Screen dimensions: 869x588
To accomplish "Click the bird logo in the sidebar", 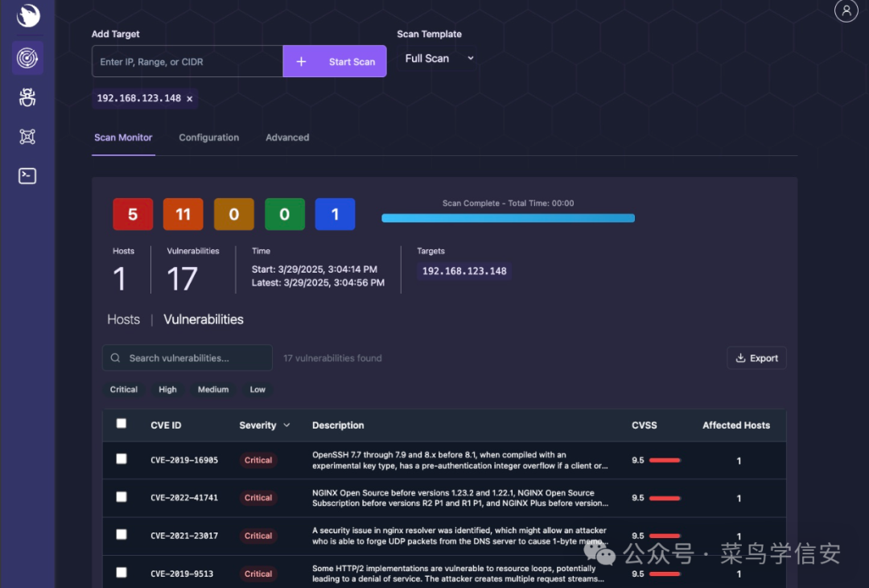I will [x=27, y=15].
